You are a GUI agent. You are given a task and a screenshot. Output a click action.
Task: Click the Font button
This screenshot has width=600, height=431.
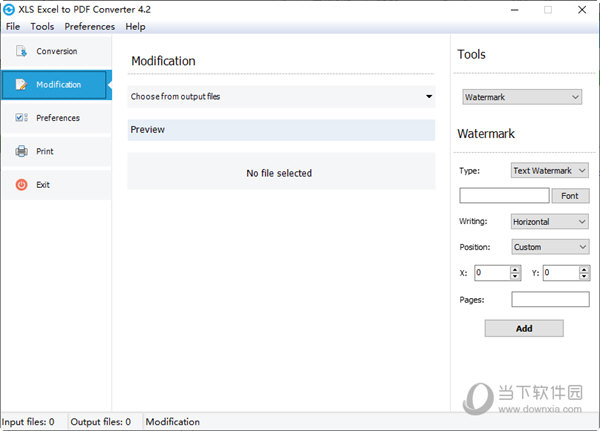tap(570, 196)
